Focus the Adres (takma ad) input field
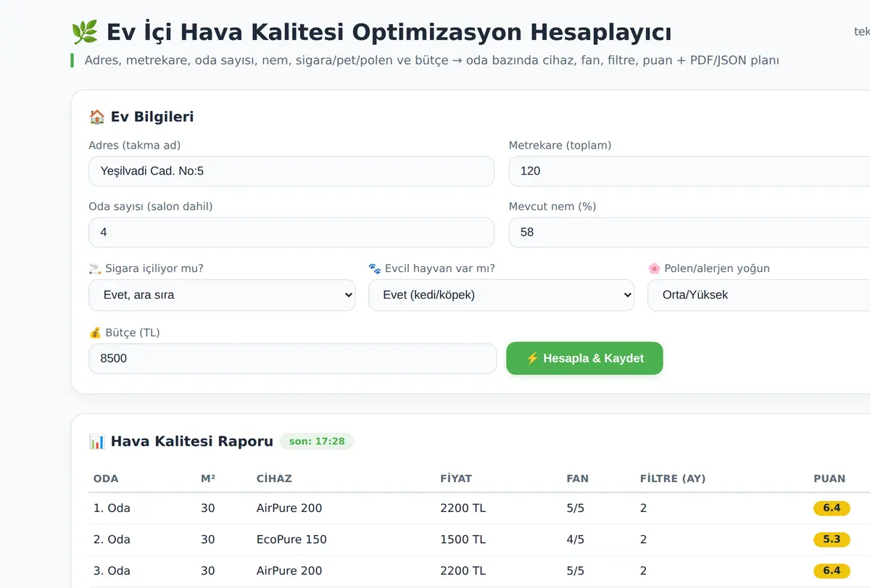Screen dimensions: 870x588 [291, 171]
